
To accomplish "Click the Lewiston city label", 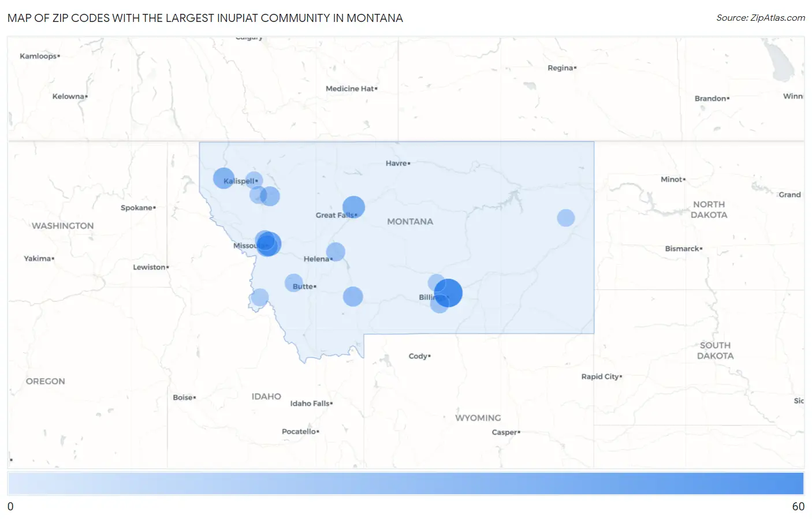I will tap(151, 267).
